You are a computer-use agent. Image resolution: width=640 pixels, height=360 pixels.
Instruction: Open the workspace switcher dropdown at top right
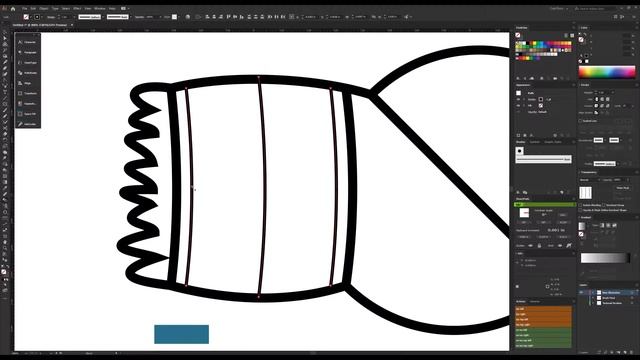point(558,8)
